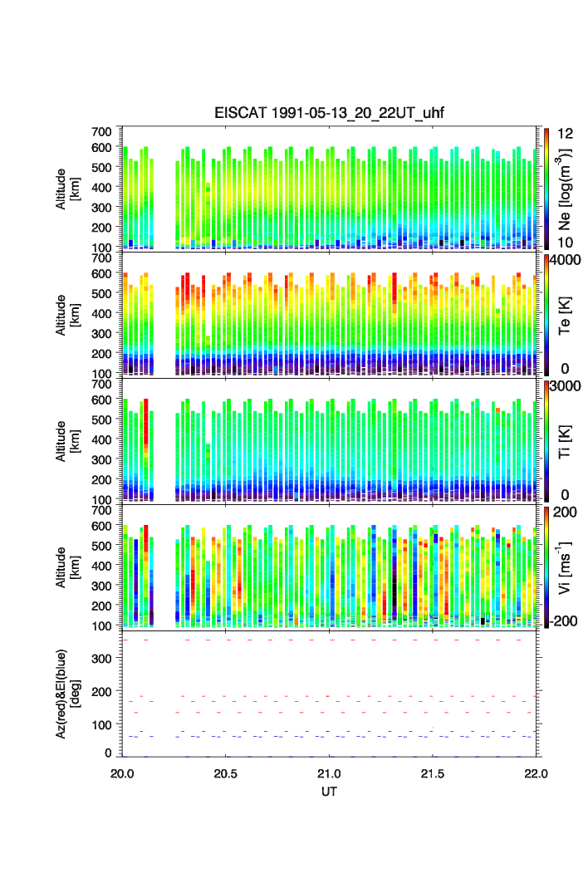Click the 21.5 tick label on the x-axis
Screen dimensions: 588x883
pyautogui.click(x=434, y=773)
